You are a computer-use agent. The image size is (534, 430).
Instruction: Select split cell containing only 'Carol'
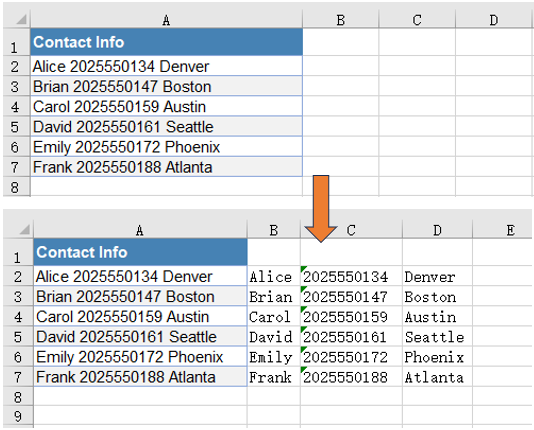274,316
